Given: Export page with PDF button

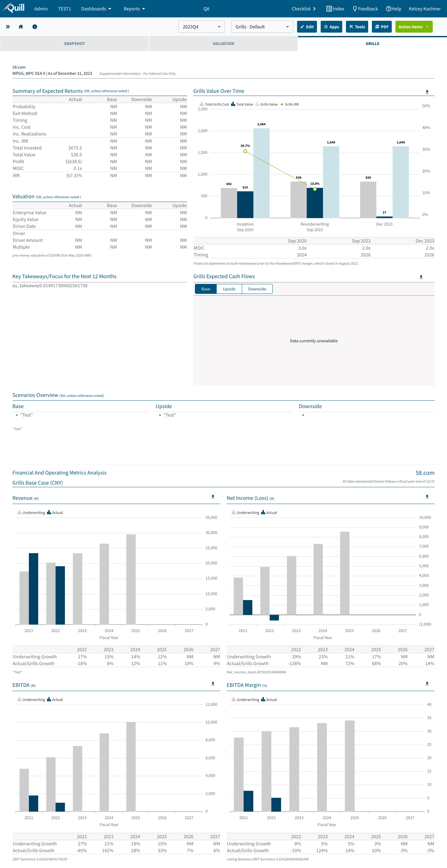Looking at the screenshot, I should [382, 27].
